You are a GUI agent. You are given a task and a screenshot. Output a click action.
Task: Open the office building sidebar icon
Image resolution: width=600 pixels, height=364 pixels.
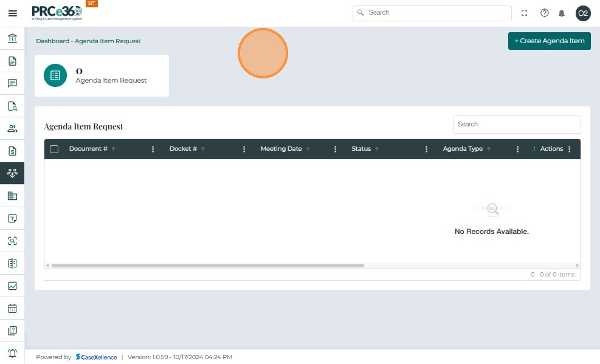pyautogui.click(x=12, y=196)
